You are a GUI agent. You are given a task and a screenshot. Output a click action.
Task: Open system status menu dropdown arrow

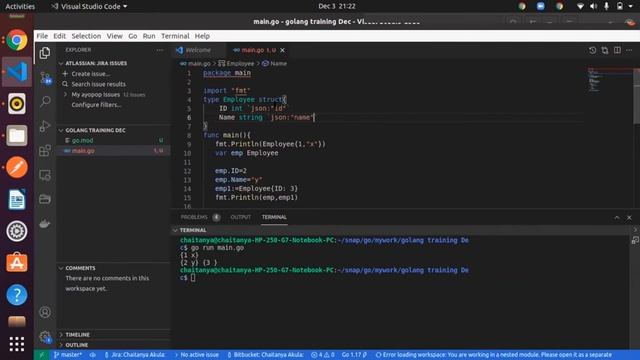coord(631,6)
